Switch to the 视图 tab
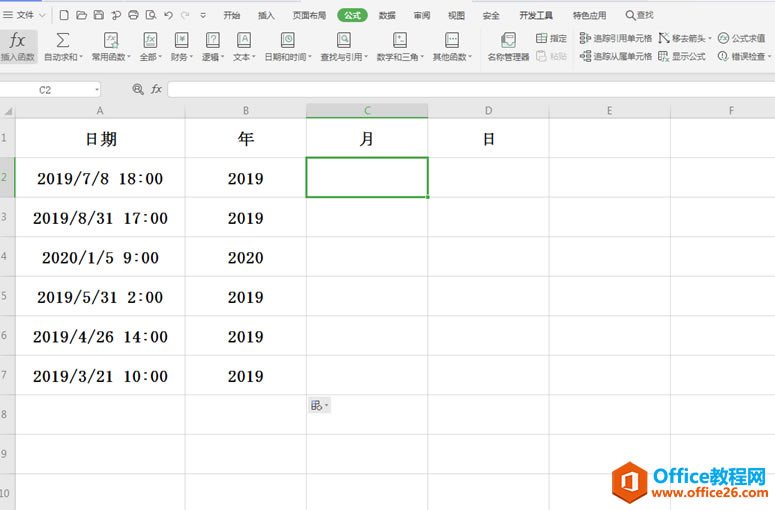 tap(456, 15)
